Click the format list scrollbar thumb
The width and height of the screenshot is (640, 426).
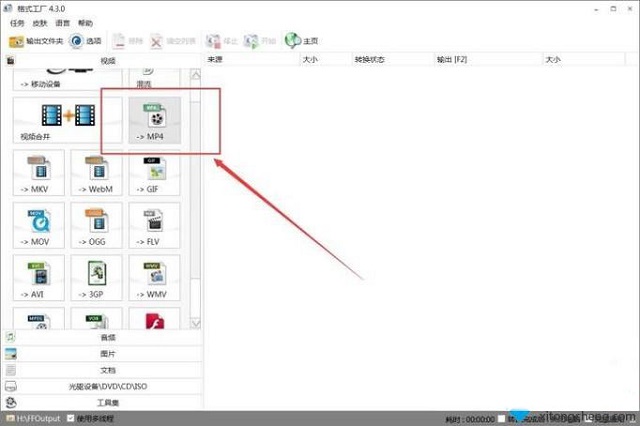coord(196,190)
